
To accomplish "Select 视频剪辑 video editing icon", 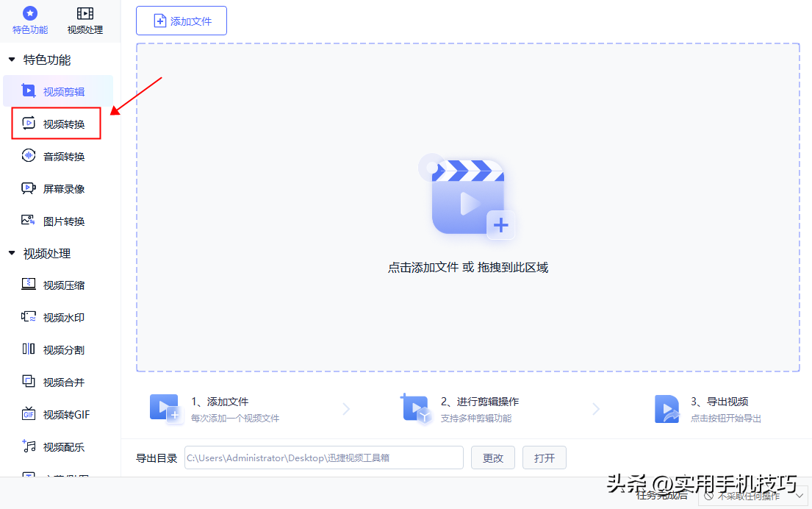I will pyautogui.click(x=29, y=91).
